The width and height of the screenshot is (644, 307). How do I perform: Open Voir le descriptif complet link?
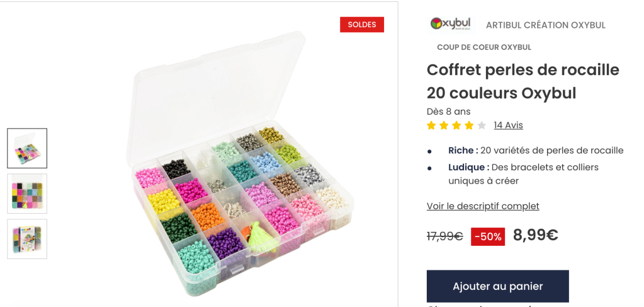pos(483,206)
